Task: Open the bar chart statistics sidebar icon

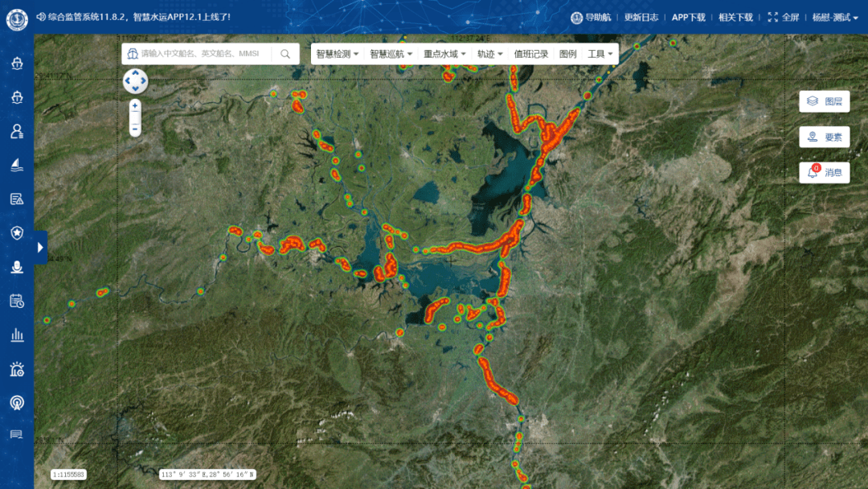Action: [x=17, y=335]
